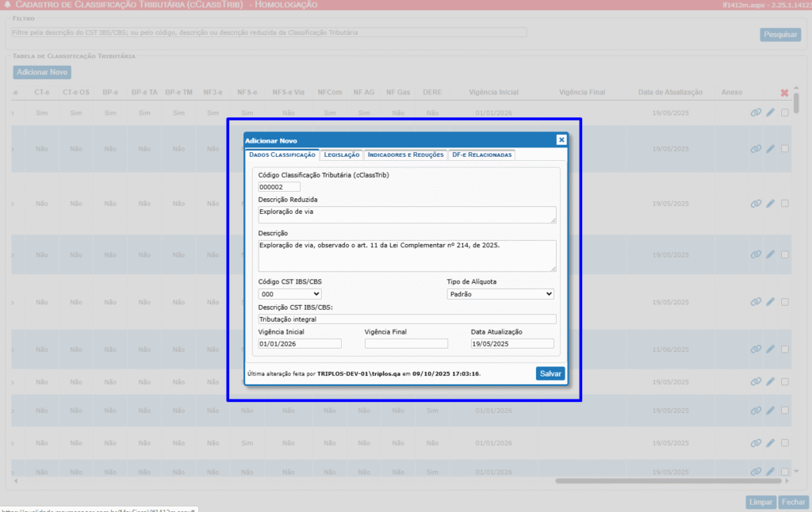Viewport: 812px width, 512px height.
Task: Click the link icon in first table row
Action: click(x=756, y=113)
